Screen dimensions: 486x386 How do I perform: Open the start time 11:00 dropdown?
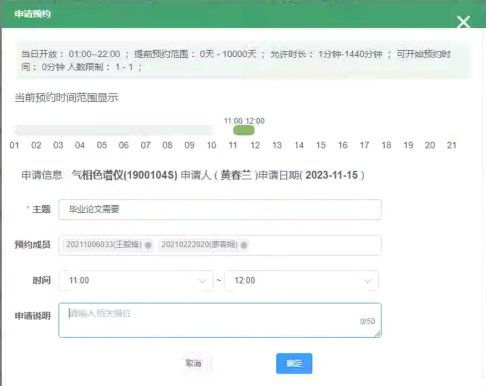(x=136, y=280)
